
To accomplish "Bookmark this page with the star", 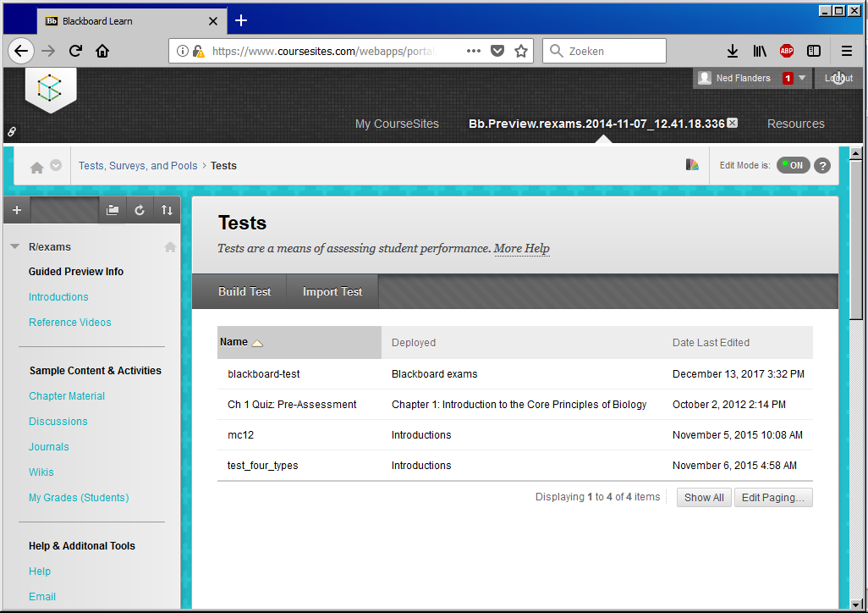I will coord(521,51).
